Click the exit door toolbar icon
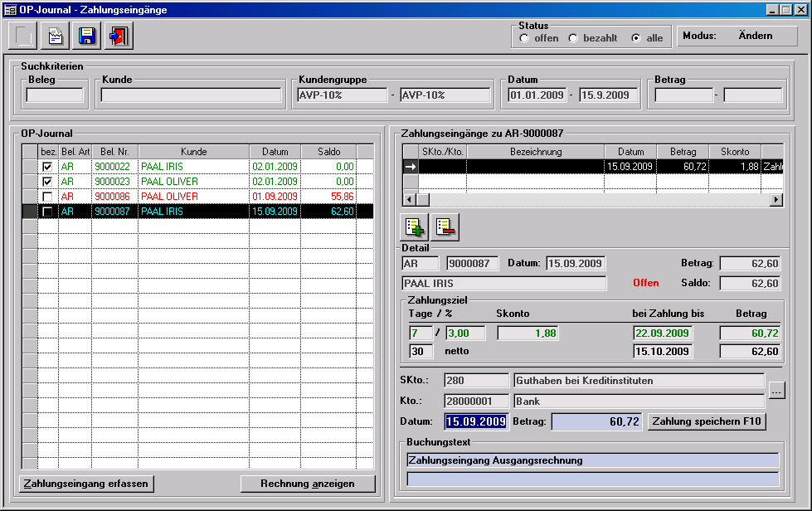Viewport: 812px width, 511px height. click(119, 36)
